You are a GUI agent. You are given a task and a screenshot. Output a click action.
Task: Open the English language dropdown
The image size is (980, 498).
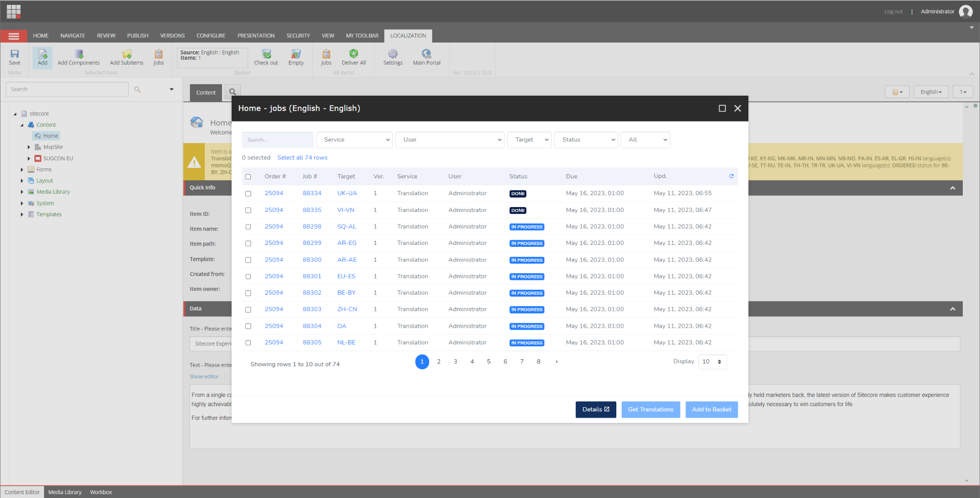point(931,92)
